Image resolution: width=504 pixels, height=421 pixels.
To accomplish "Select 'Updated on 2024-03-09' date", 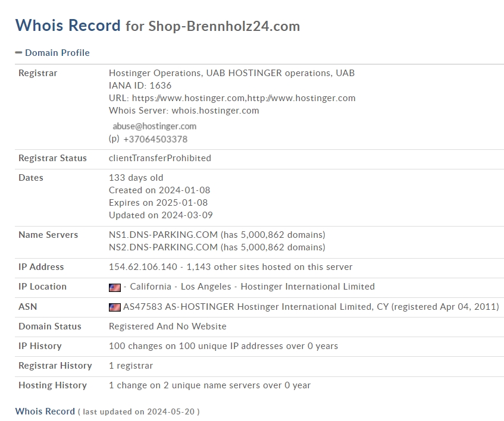I will coord(161,215).
